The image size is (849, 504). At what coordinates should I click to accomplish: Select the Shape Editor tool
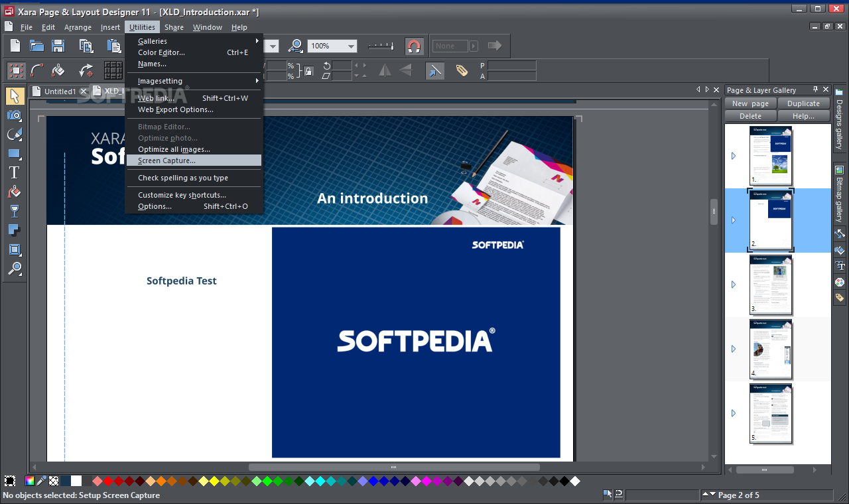point(15,135)
